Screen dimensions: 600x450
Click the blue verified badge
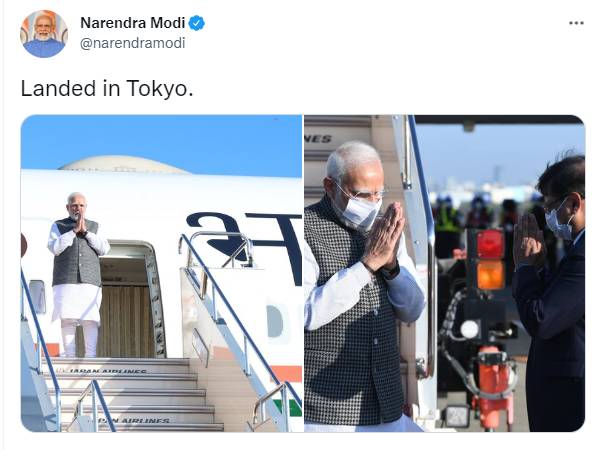coord(197,23)
